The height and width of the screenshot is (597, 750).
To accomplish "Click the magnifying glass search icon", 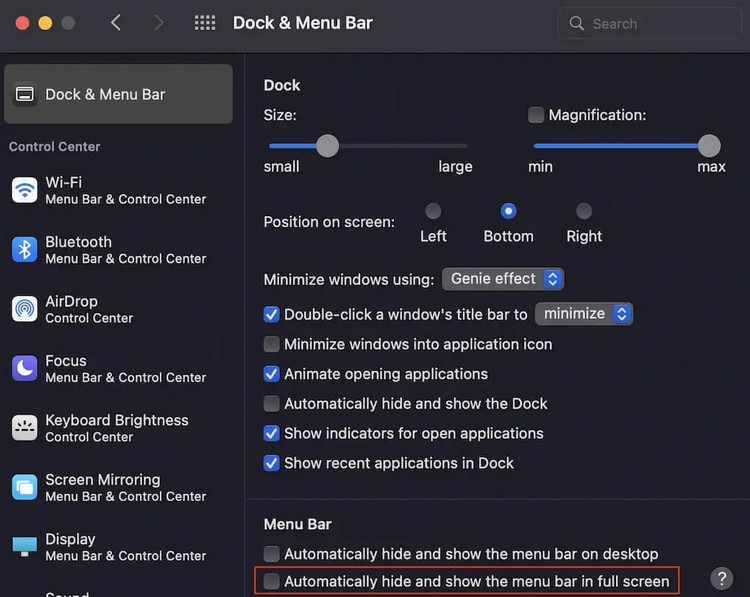I will point(576,23).
